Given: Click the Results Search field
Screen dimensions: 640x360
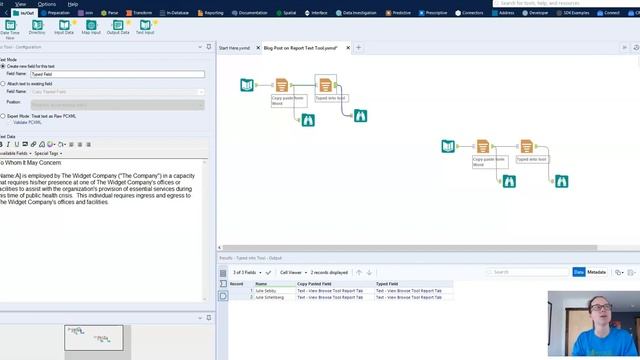Looking at the screenshot, I should pyautogui.click(x=528, y=272).
